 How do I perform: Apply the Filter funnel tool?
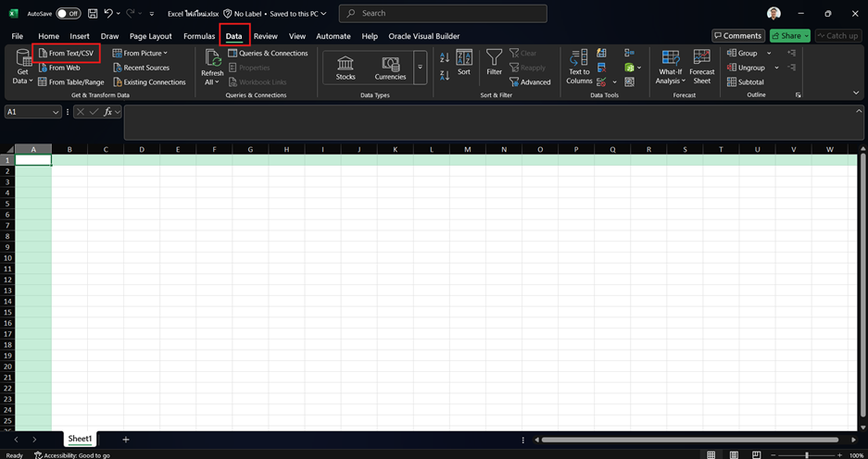coord(495,63)
